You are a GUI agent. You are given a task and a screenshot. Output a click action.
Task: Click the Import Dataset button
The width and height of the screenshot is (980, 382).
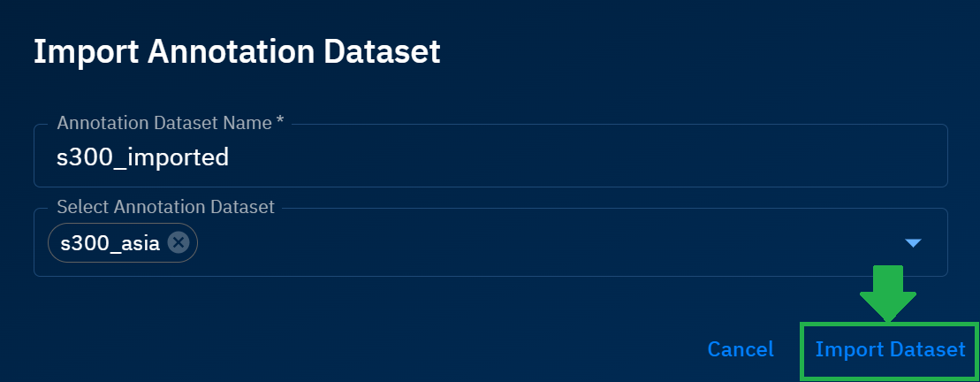pos(890,350)
